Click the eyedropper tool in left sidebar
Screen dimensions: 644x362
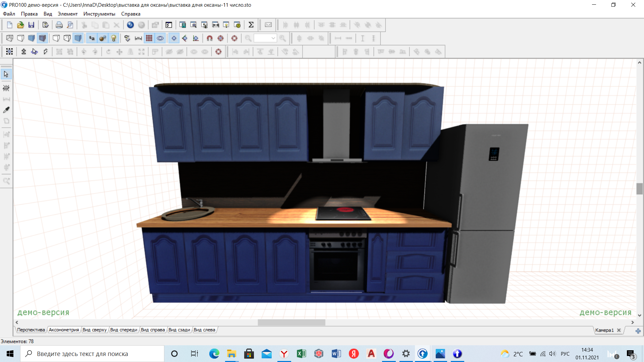pyautogui.click(x=6, y=110)
